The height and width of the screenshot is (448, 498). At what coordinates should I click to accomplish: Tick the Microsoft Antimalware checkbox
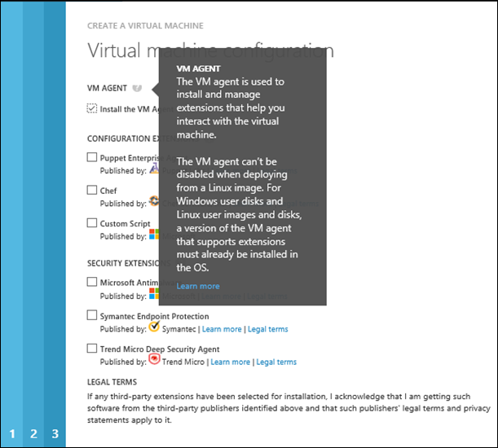(92, 282)
